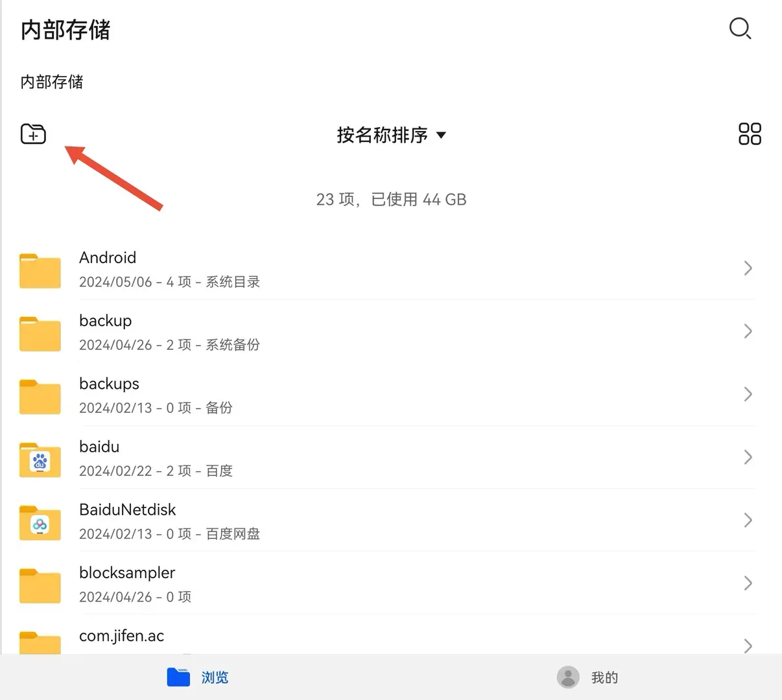Click the storage summary '23 项, 已使用 44 GB'
This screenshot has height=700, width=782.
click(391, 199)
